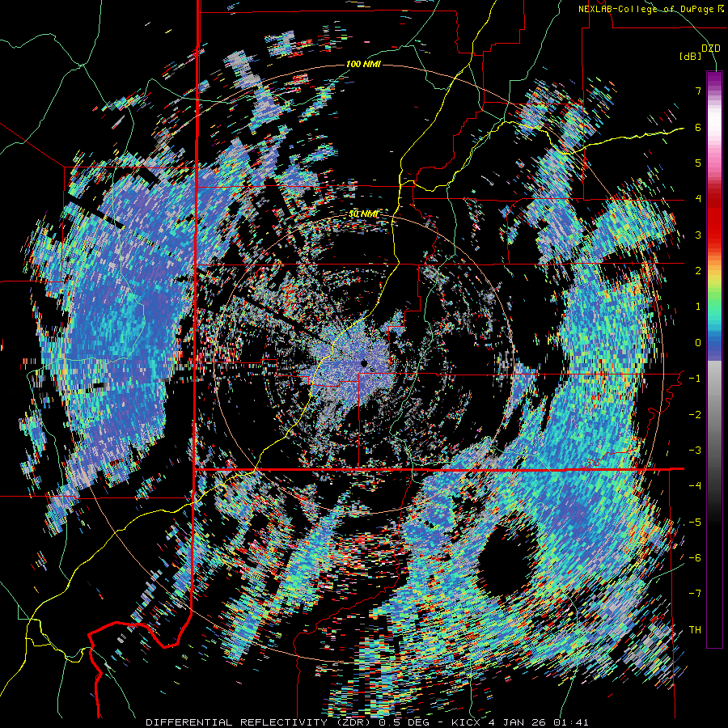Click the 50 NMI range ring label
Viewport: 728px width, 728px height.
coord(363,214)
